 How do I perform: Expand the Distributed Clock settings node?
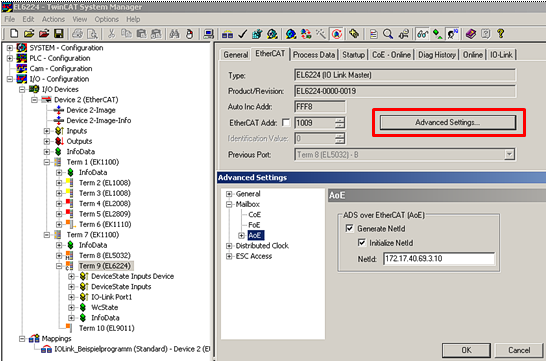tap(229, 246)
